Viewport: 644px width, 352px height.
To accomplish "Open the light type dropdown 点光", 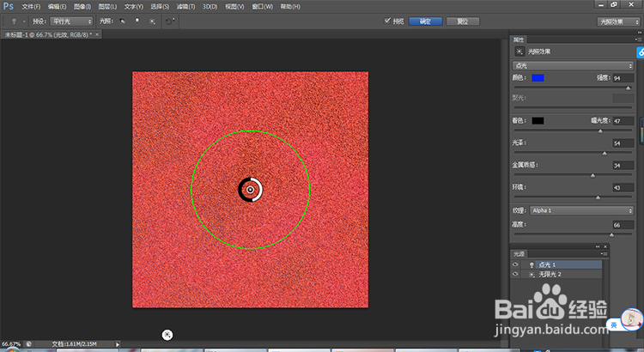I will click(573, 66).
